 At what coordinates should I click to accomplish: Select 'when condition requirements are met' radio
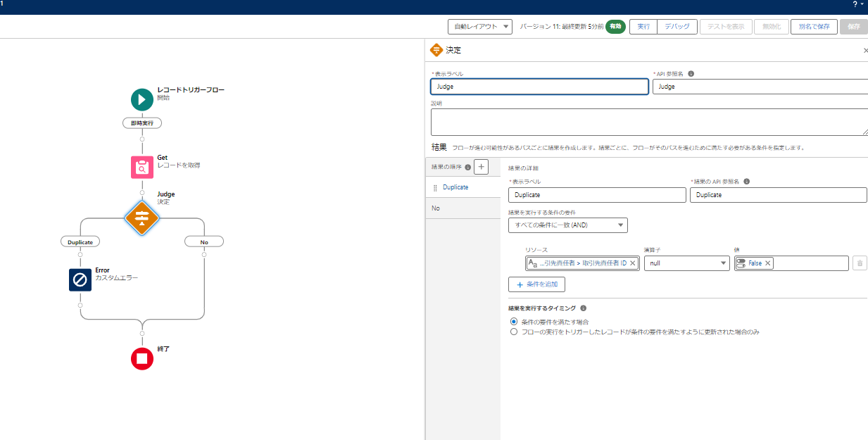(x=514, y=322)
